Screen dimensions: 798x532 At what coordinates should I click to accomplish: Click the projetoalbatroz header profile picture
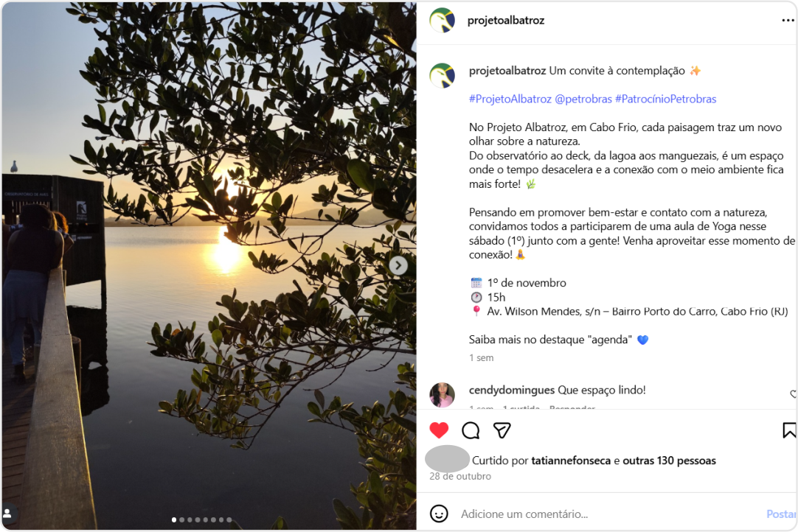(x=442, y=21)
